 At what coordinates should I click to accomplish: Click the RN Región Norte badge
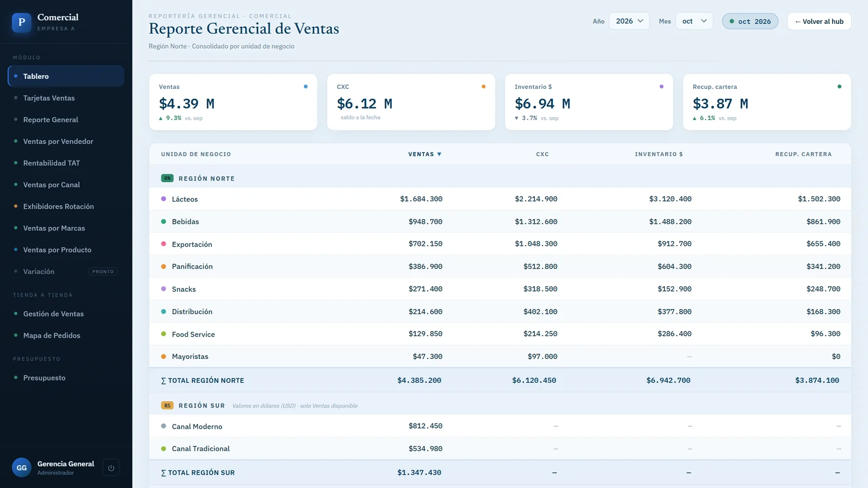click(x=167, y=178)
